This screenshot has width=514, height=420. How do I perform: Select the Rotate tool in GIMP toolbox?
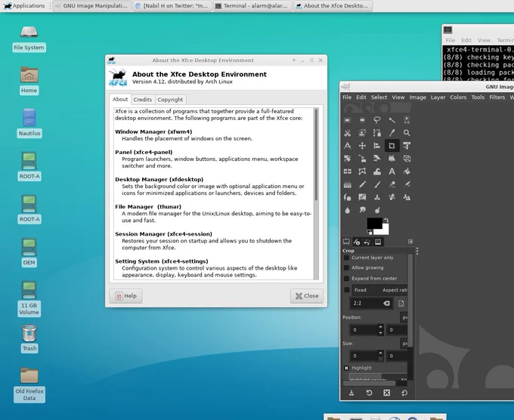[x=348, y=159]
